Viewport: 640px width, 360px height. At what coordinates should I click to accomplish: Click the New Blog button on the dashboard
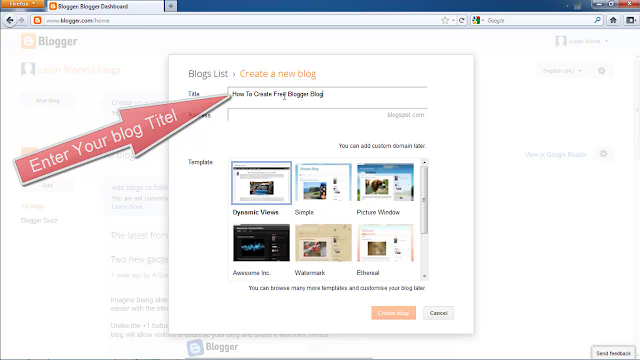(x=47, y=100)
